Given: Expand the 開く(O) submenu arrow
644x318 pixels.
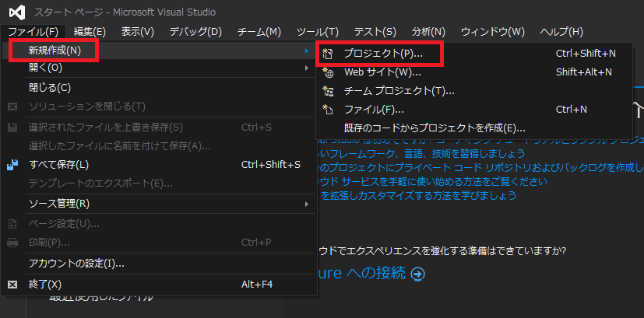Looking at the screenshot, I should tap(306, 68).
